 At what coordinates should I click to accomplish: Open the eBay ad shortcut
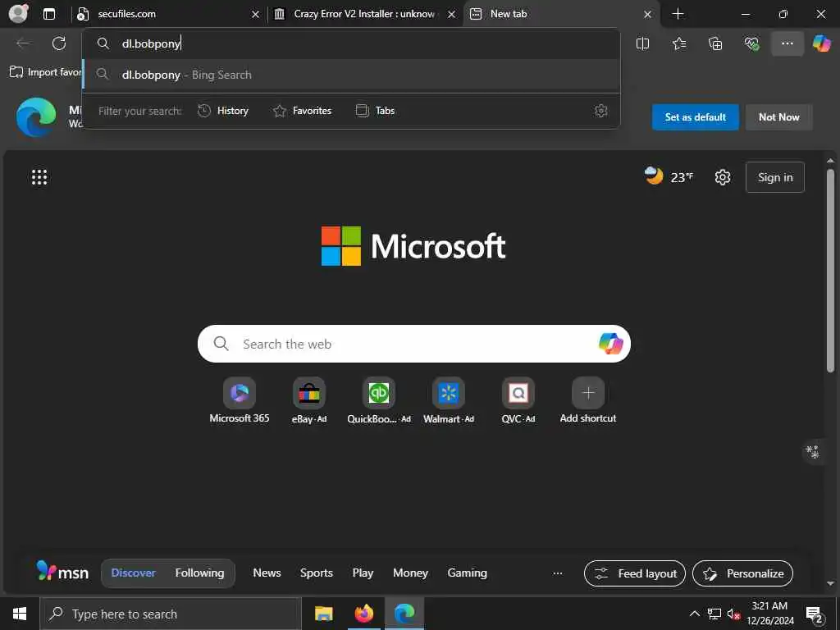click(309, 400)
